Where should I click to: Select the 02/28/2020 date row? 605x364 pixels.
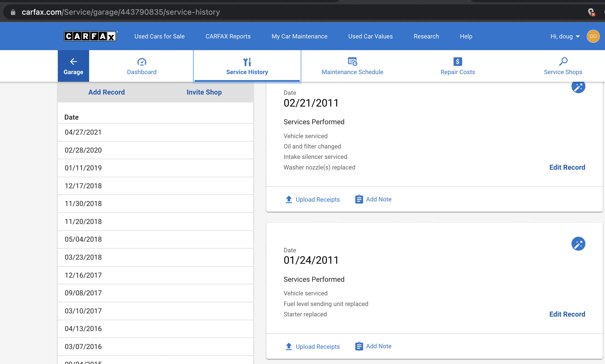pos(155,150)
